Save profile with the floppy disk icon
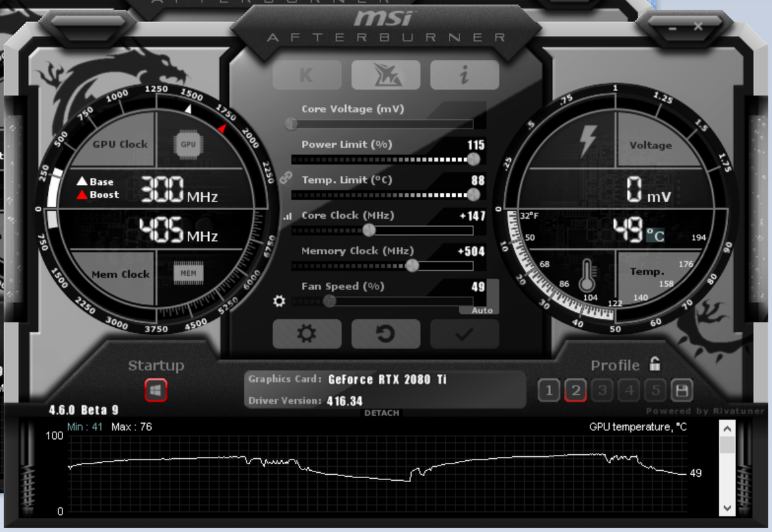772x532 pixels. click(x=682, y=390)
